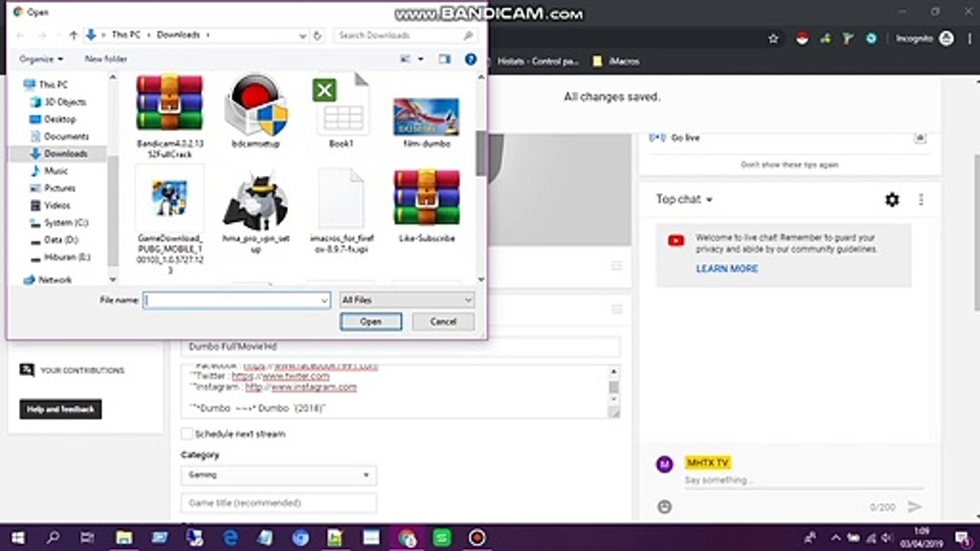Change the file view layout icon
The width and height of the screenshot is (980, 551).
tap(406, 59)
